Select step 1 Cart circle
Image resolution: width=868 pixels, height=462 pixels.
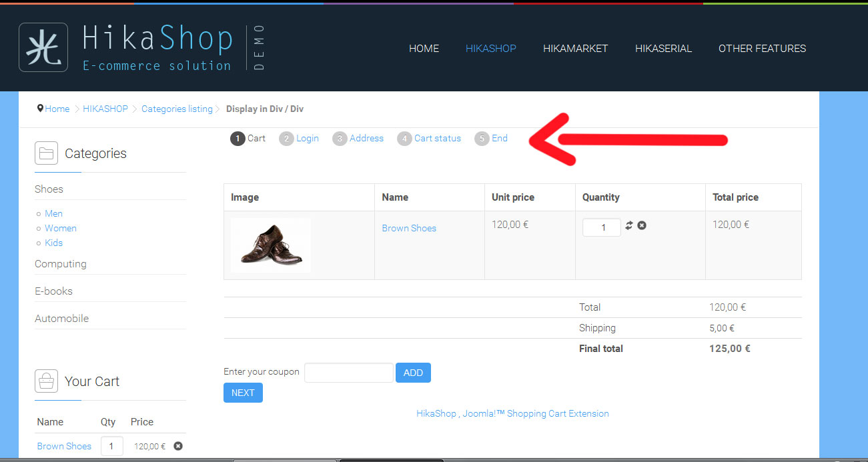pyautogui.click(x=238, y=139)
